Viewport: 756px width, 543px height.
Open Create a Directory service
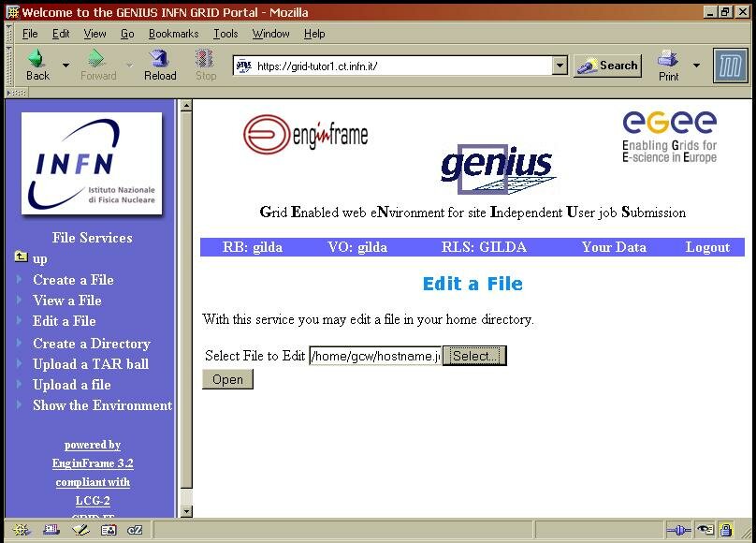[92, 344]
